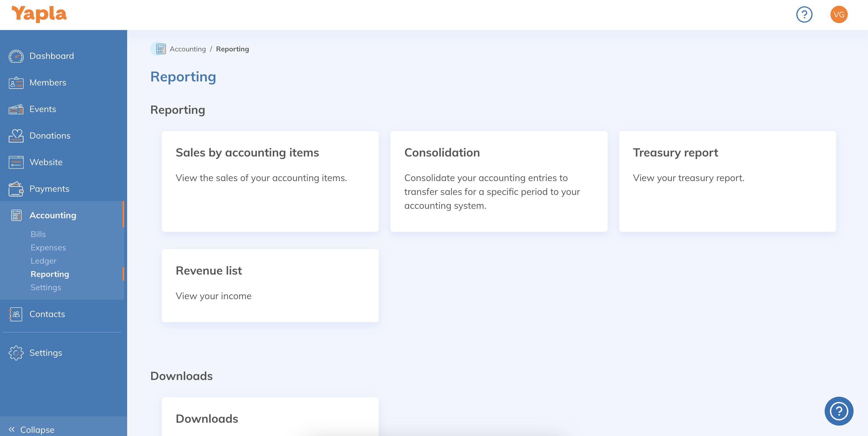Screen dimensions: 868x436
Task: Open the floating help chat button
Action: pyautogui.click(x=838, y=411)
